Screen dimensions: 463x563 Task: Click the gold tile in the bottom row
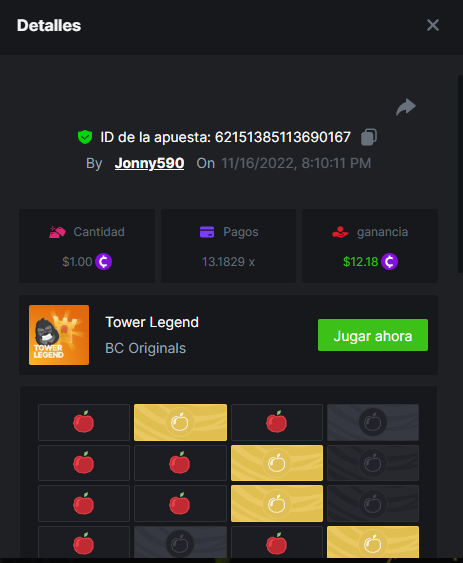pyautogui.click(x=373, y=542)
